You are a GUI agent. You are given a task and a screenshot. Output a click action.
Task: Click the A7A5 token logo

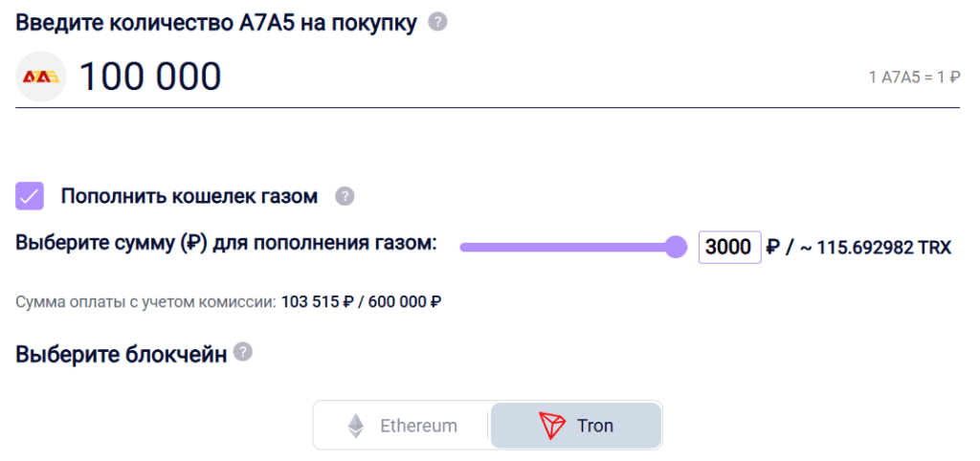pyautogui.click(x=41, y=77)
